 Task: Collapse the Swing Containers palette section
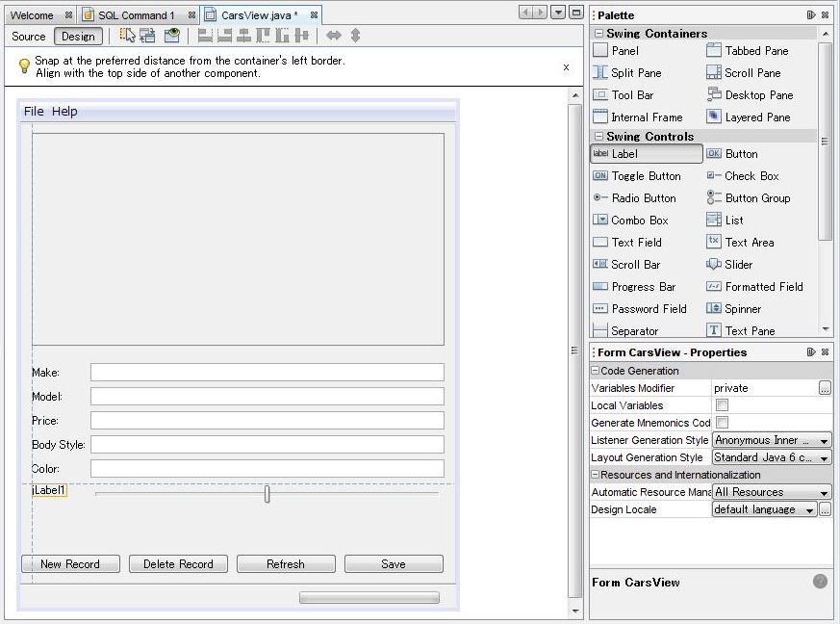tap(599, 34)
